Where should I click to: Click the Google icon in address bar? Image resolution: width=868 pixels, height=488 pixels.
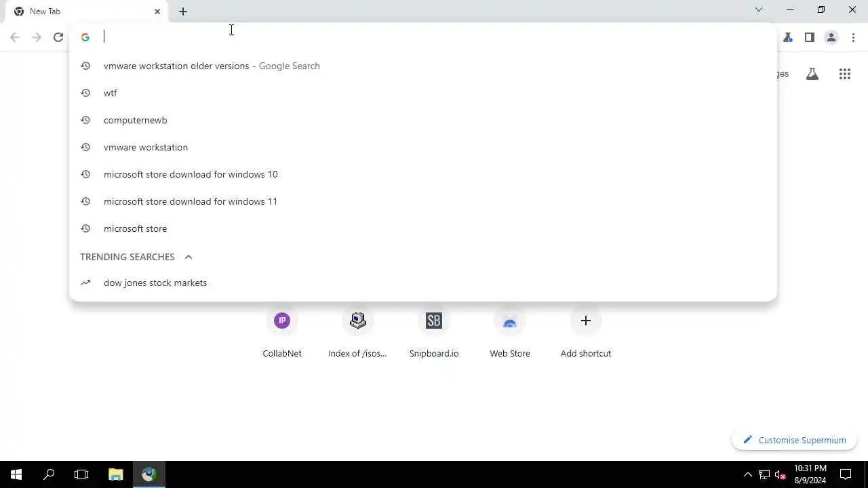coord(85,37)
